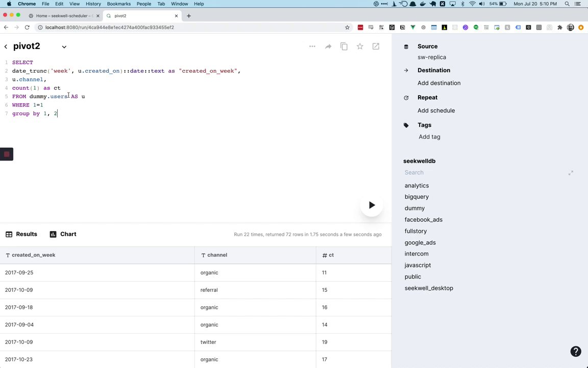
Task: Expand the dummy schema in seekwelldb
Action: click(x=414, y=208)
